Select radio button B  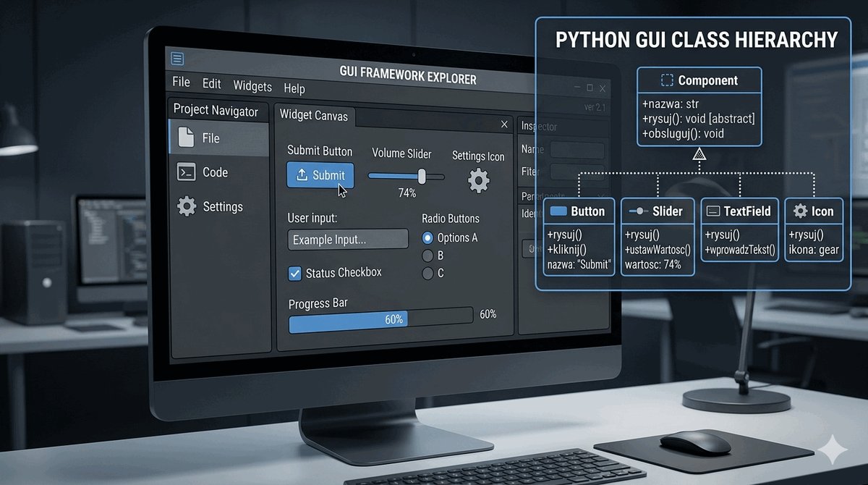point(427,256)
